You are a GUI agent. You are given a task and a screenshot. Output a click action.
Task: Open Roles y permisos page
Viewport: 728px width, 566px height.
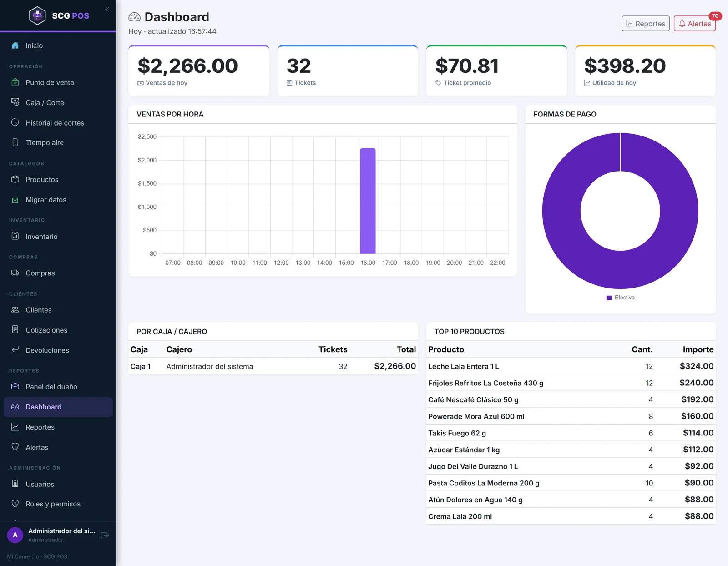[x=58, y=504]
